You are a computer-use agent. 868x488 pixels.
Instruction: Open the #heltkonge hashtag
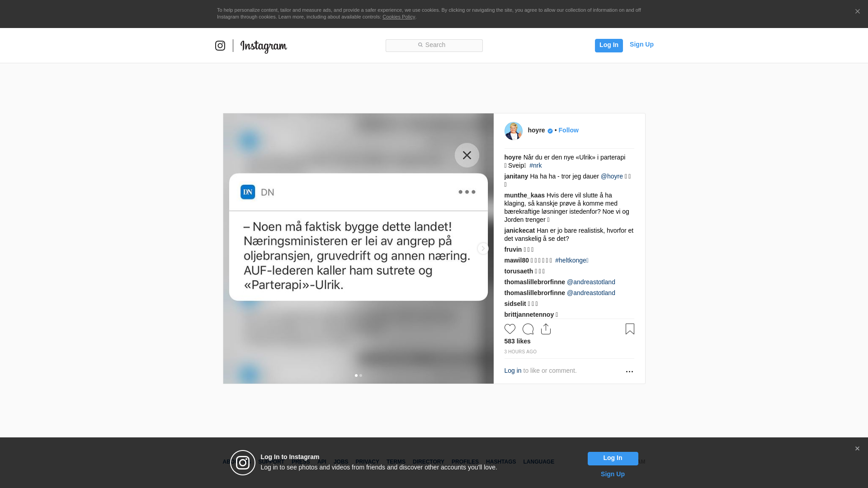[571, 260]
